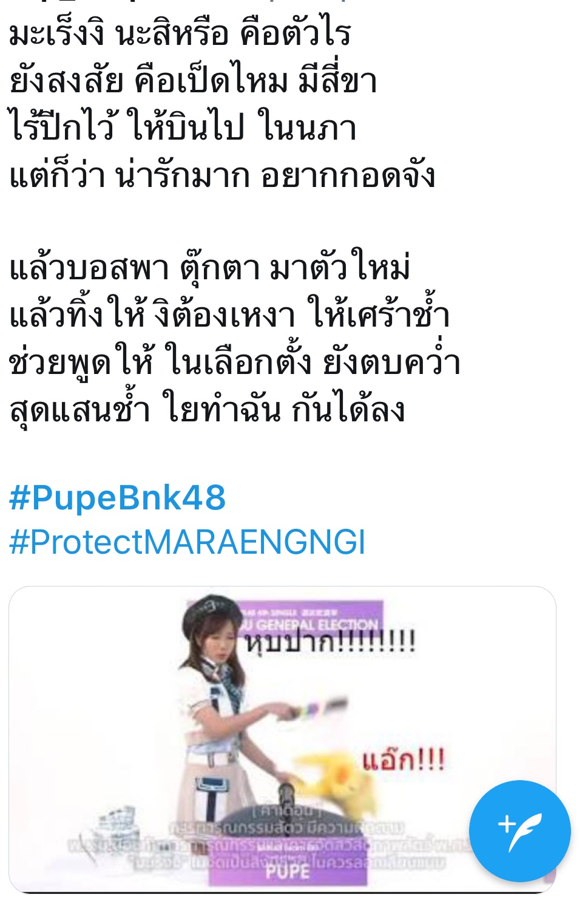Click the tweet line starting with ยังสงสัย
The width and height of the screenshot is (588, 901).
[x=193, y=80]
